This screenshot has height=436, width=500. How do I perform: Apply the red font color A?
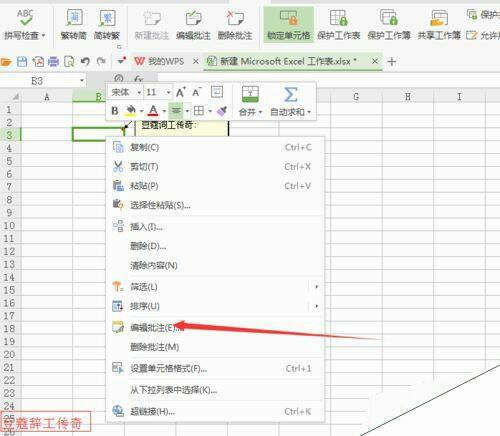coord(153,110)
